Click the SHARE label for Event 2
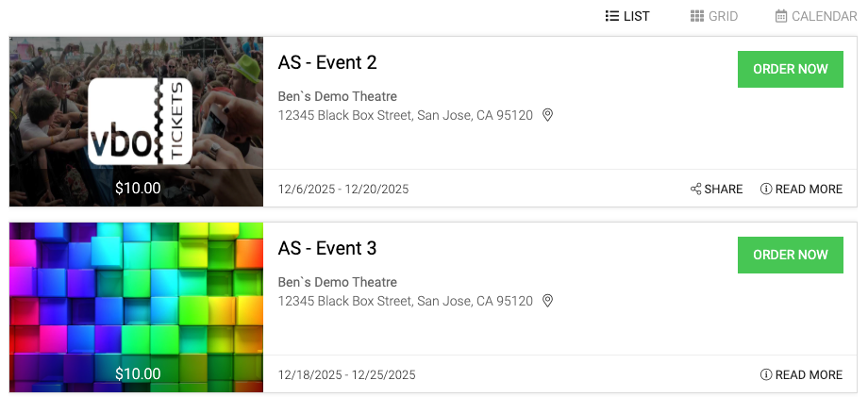Image resolution: width=868 pixels, height=397 pixels. (724, 190)
